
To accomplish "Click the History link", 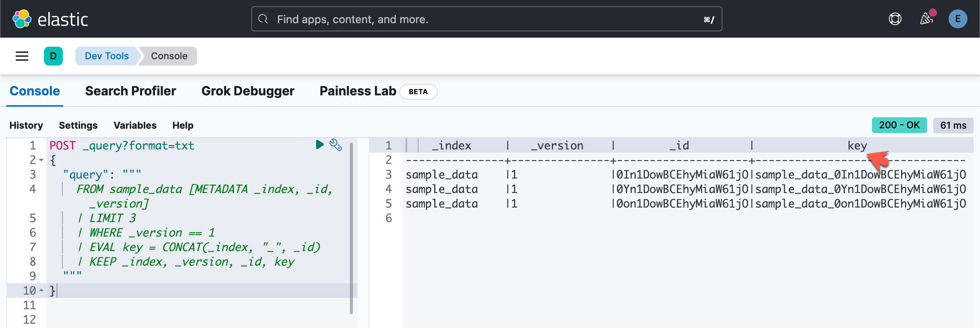I will click(26, 125).
